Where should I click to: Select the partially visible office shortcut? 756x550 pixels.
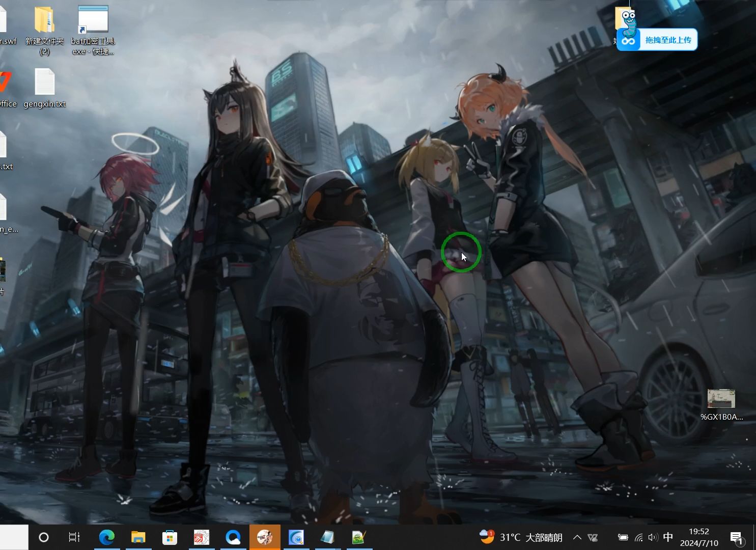(x=7, y=89)
